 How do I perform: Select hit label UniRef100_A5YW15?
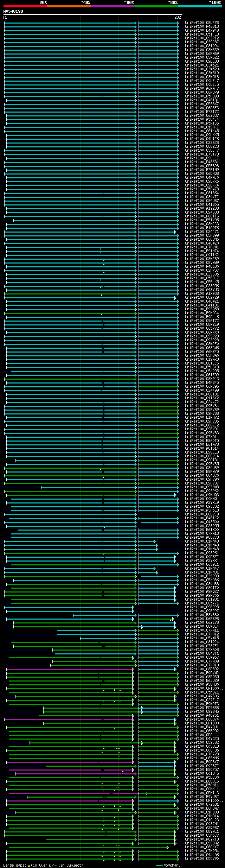[x=202, y=638]
